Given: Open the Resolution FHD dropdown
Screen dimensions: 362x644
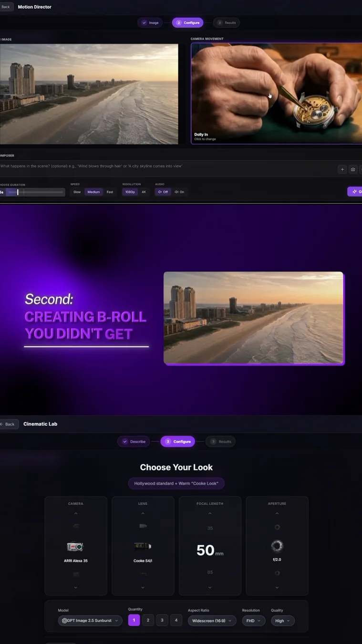Looking at the screenshot, I should pyautogui.click(x=253, y=621).
